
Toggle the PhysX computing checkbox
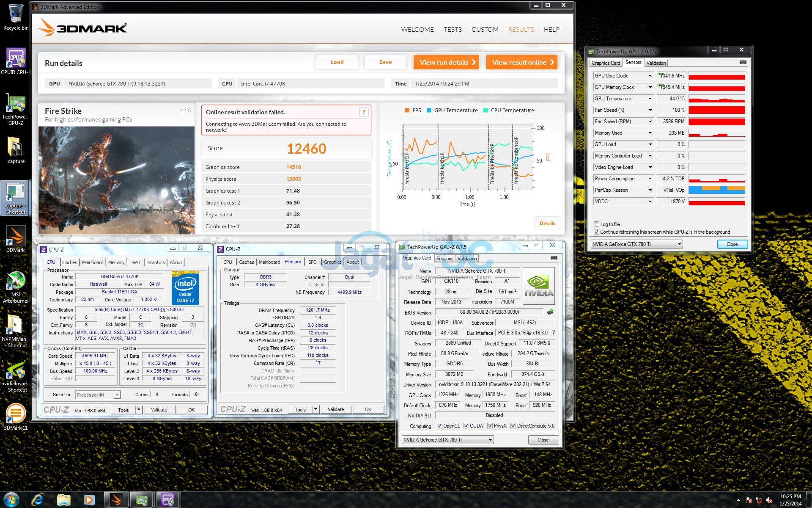[x=490, y=426]
